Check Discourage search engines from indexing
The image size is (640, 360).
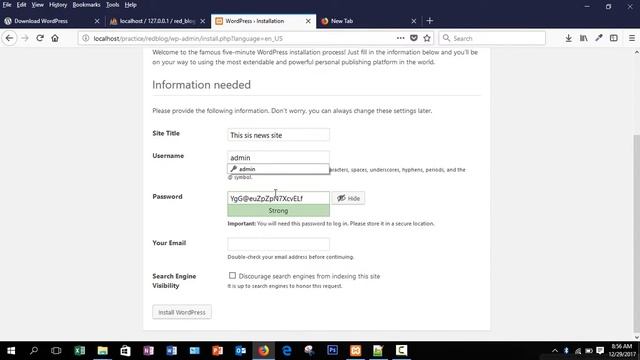pos(232,276)
